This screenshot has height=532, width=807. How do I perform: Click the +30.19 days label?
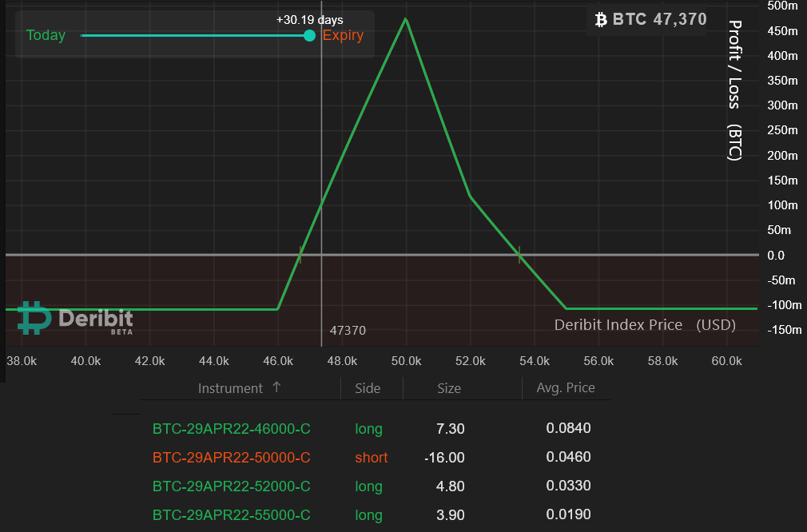tap(309, 19)
